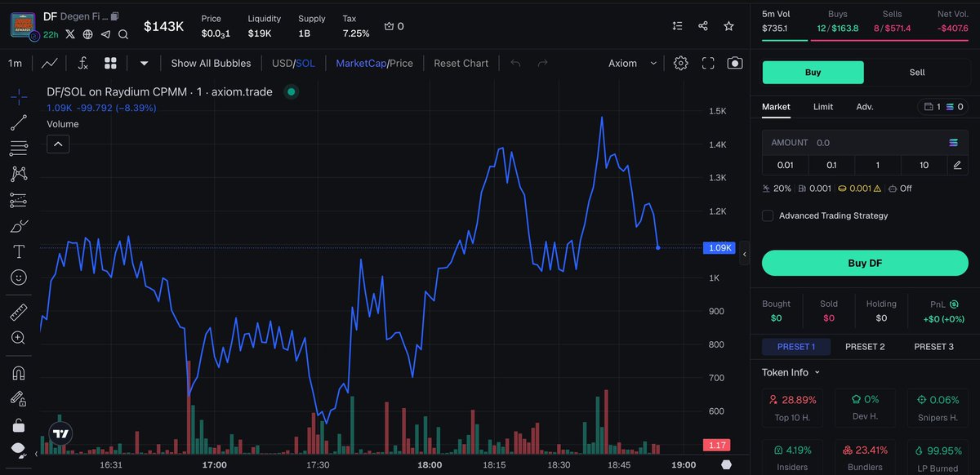Undo the last chart action
Screen dimensions: 980x475
[x=515, y=63]
